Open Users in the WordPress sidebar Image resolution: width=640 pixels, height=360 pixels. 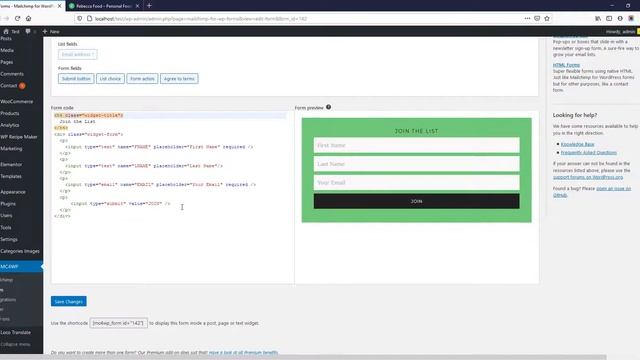tap(7, 215)
